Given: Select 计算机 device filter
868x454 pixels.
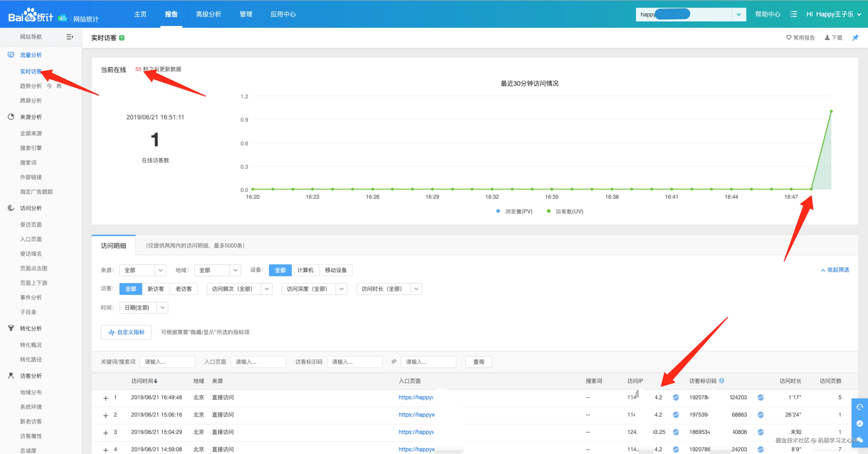Looking at the screenshot, I should click(305, 270).
